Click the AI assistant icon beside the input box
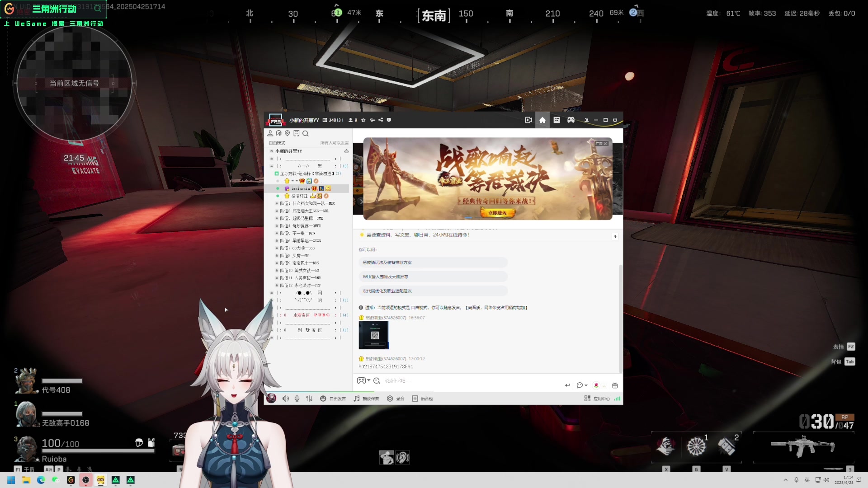Image resolution: width=868 pixels, height=488 pixels. coord(377,381)
